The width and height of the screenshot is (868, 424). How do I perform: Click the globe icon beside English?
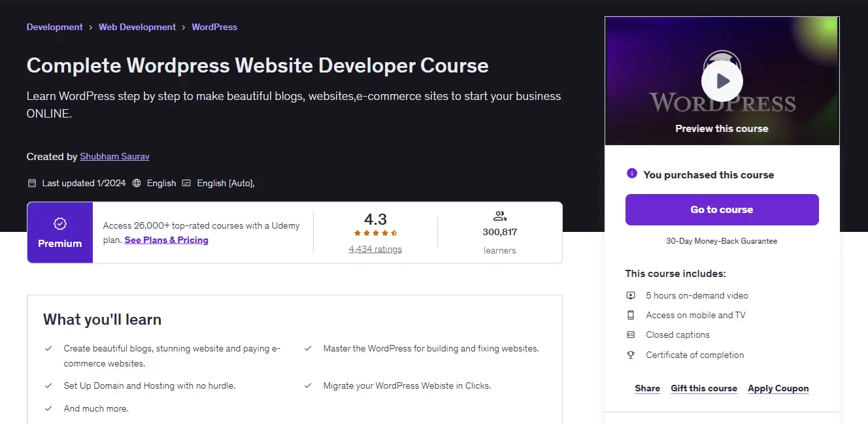click(137, 183)
